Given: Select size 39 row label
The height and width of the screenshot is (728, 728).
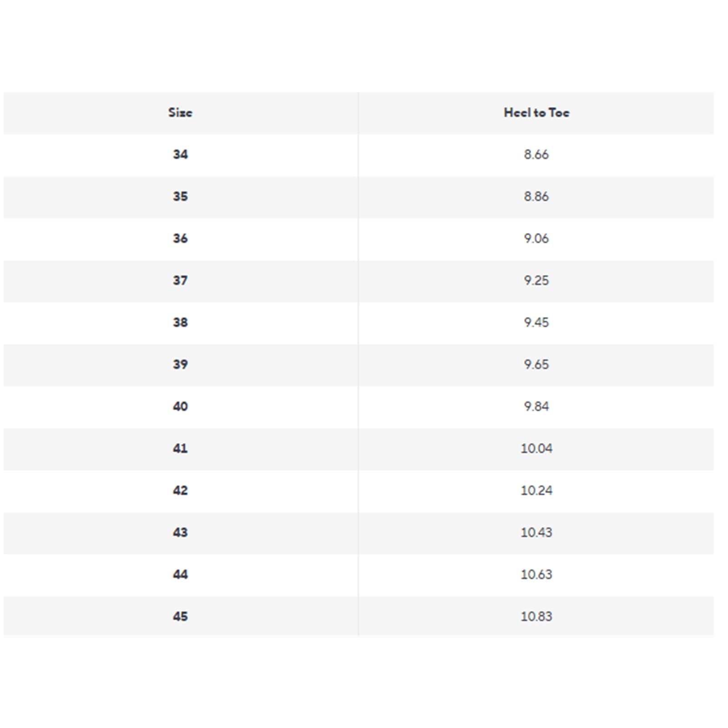Looking at the screenshot, I should 180,364.
